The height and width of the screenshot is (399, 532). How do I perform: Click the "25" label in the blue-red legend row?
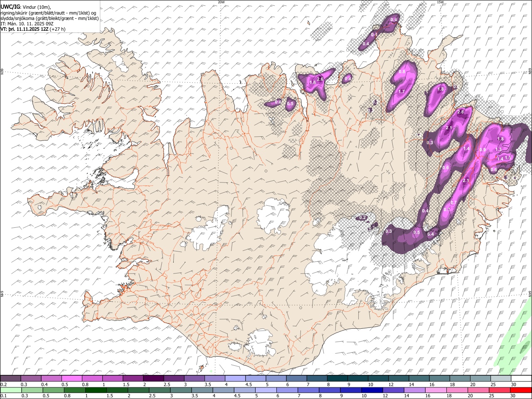coord(493,396)
